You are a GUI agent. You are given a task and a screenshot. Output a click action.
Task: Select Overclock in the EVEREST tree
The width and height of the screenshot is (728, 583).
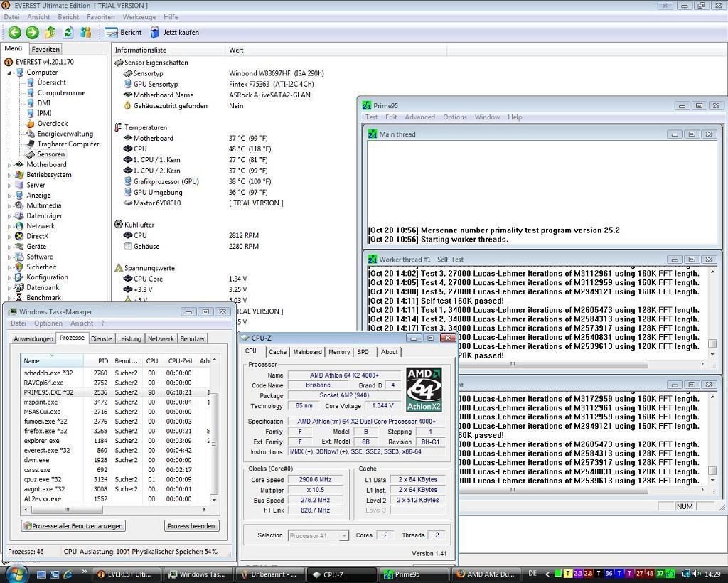click(53, 124)
